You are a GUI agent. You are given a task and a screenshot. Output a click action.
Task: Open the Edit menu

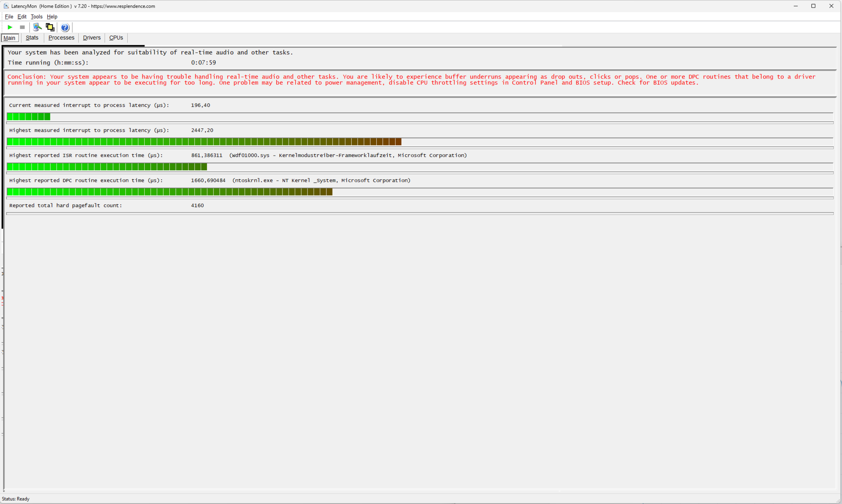coord(22,17)
